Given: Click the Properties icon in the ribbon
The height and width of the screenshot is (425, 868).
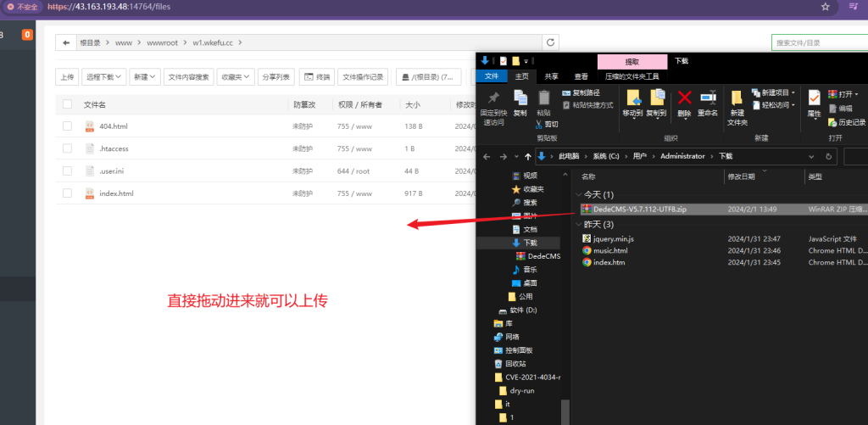Looking at the screenshot, I should click(814, 98).
